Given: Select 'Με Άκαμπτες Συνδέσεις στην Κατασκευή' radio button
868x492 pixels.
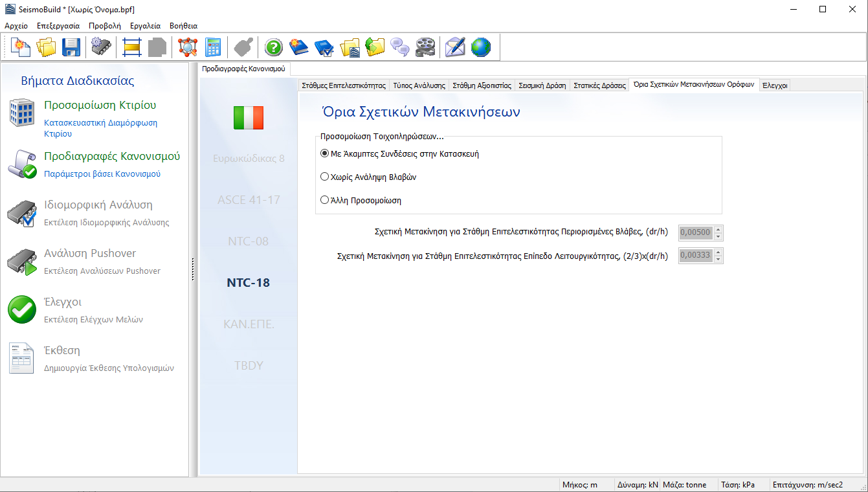Looking at the screenshot, I should click(325, 154).
